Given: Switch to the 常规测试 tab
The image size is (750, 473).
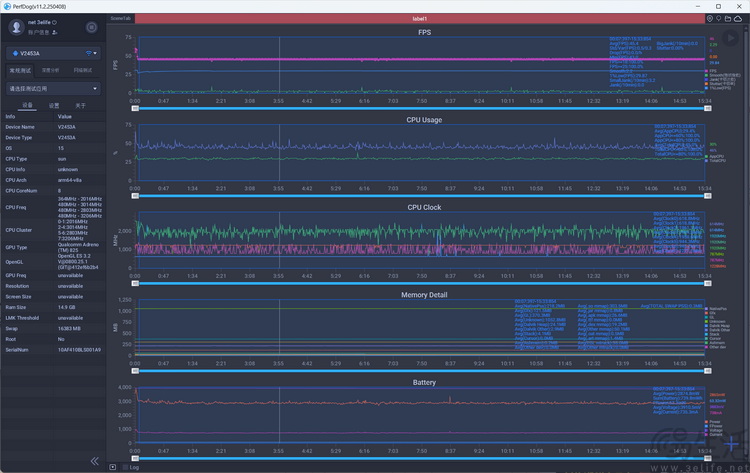Looking at the screenshot, I should coord(20,70).
